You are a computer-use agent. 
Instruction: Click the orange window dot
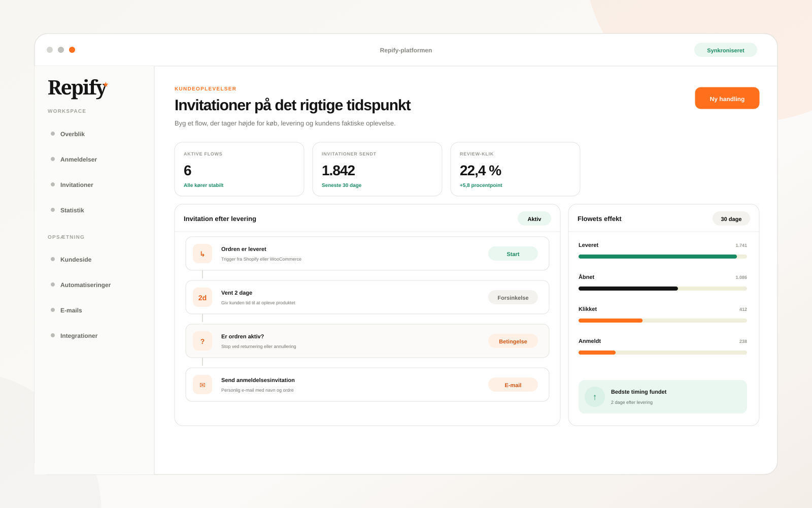click(72, 50)
